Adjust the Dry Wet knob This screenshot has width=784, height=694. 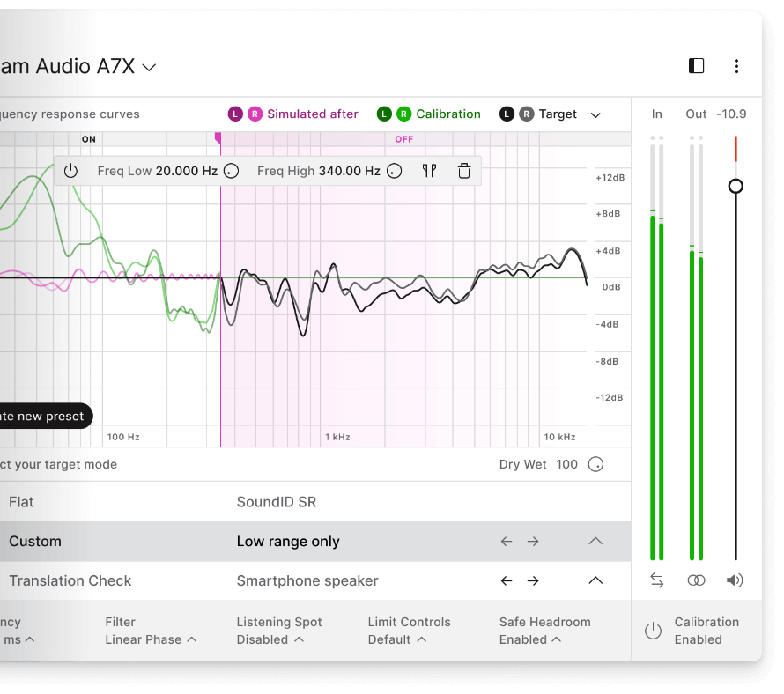point(595,464)
